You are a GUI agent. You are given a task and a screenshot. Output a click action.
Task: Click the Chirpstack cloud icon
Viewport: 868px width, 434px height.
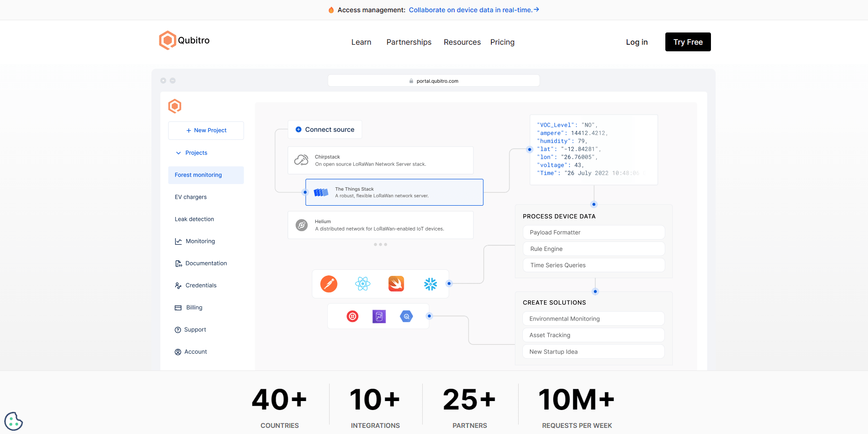[x=301, y=161]
